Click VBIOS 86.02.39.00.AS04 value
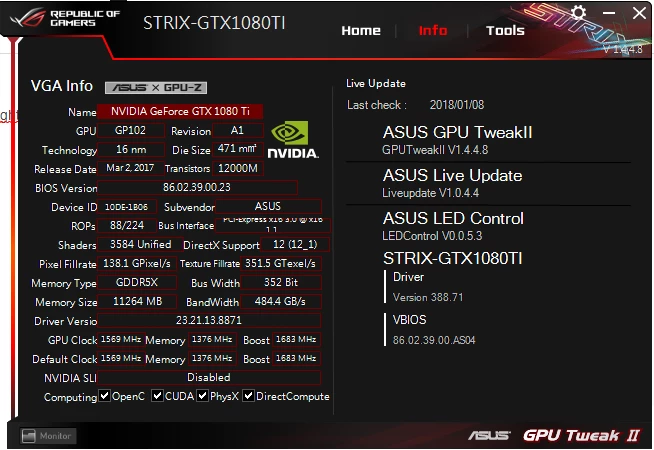The image size is (654, 450). point(434,340)
